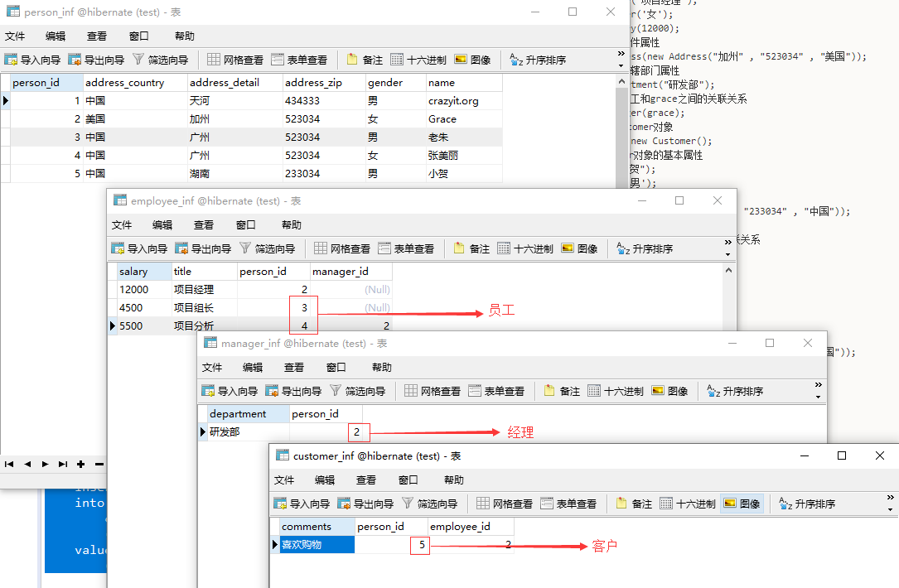Go to previous record in person_inf
This screenshot has width=899, height=588.
pos(27,465)
